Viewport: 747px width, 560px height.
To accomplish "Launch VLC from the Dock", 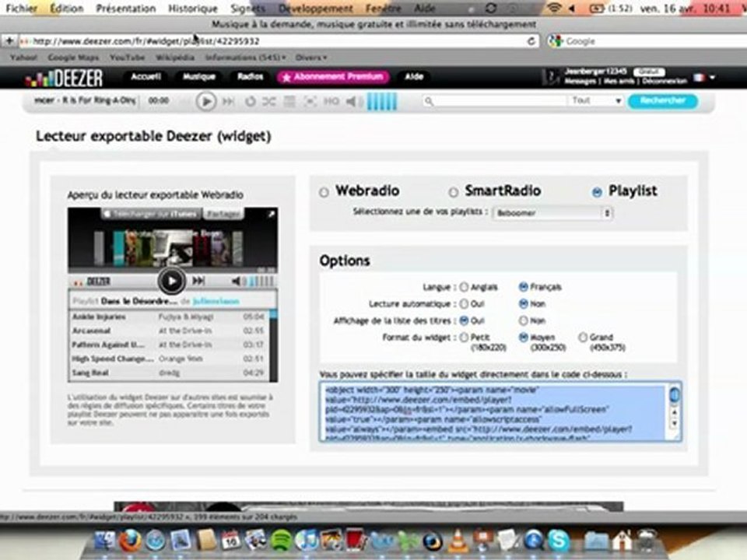I will click(458, 541).
